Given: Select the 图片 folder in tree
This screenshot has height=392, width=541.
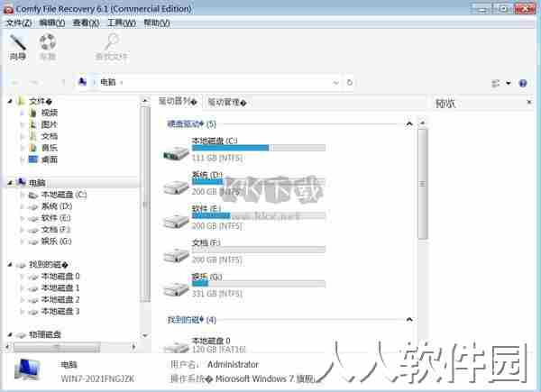Looking at the screenshot, I should (50, 124).
